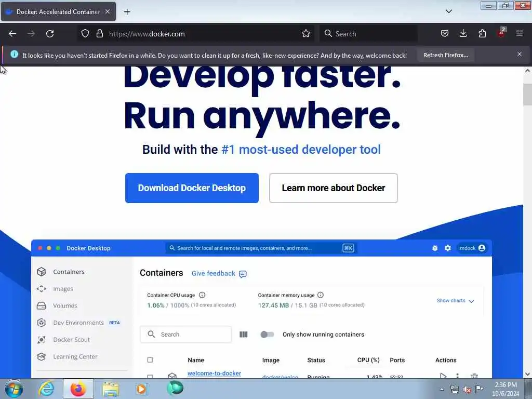The height and width of the screenshot is (399, 532).
Task: Dismiss the Firefox refresh notification bar
Action: click(x=520, y=54)
